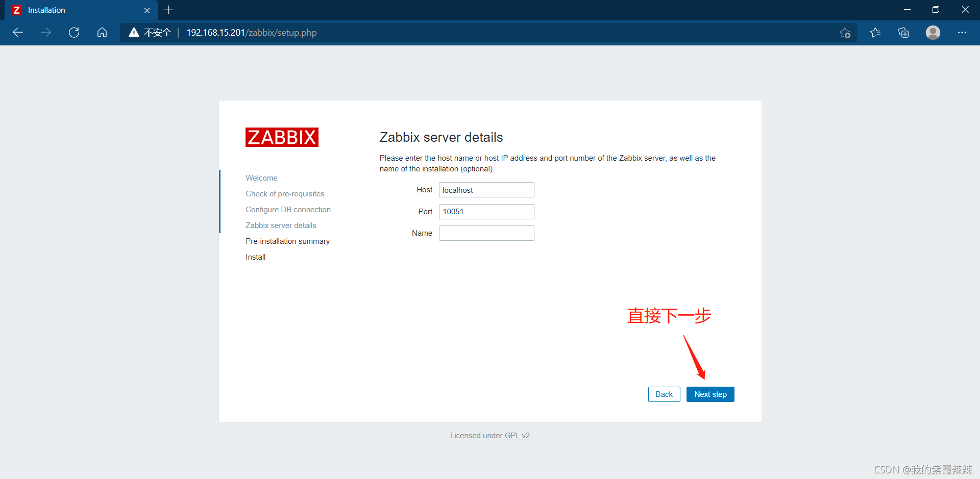Viewport: 980px width, 479px height.
Task: Focus the Name input field
Action: (486, 233)
